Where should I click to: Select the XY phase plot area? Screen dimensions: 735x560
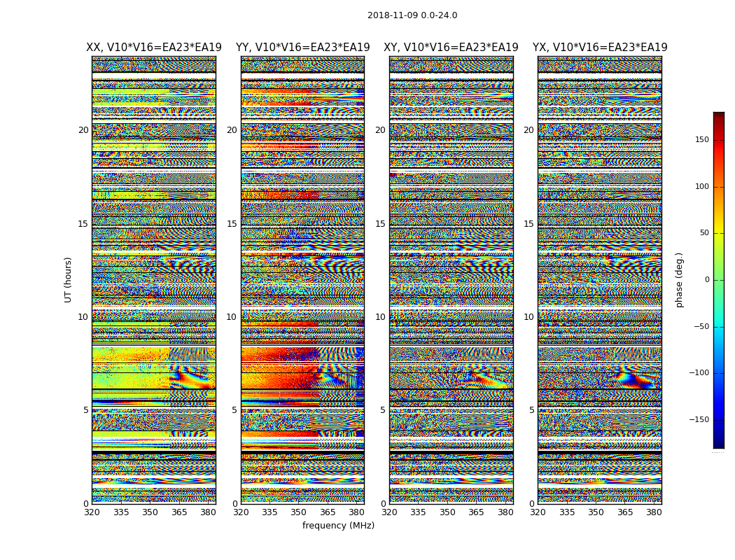coord(451,280)
